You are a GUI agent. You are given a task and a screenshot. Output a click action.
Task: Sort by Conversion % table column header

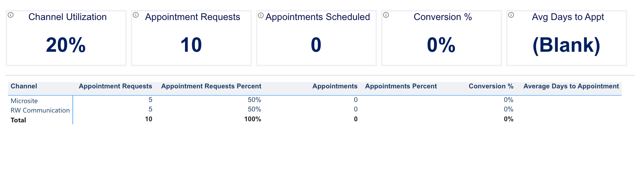491,86
